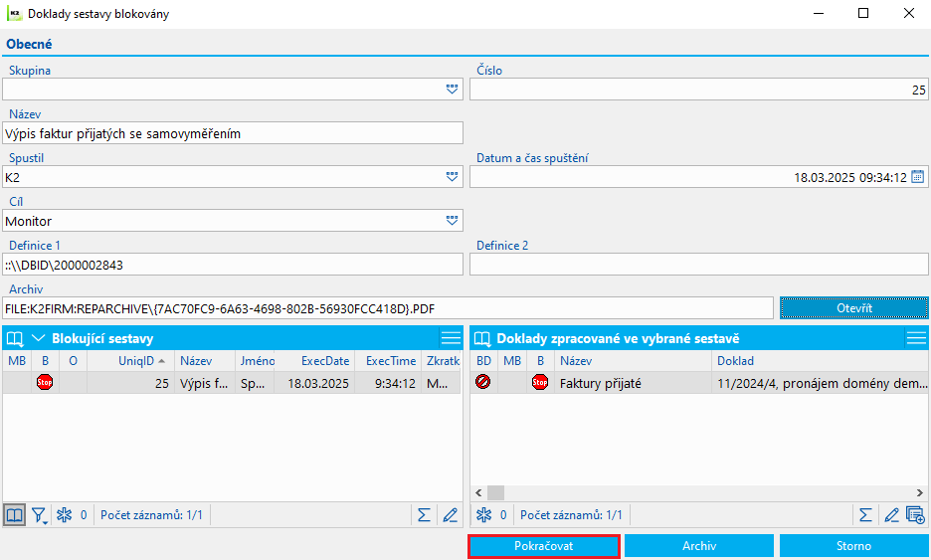The width and height of the screenshot is (931, 560).
Task: Minimize the Doklady sestavy blokovány window
Action: (819, 13)
